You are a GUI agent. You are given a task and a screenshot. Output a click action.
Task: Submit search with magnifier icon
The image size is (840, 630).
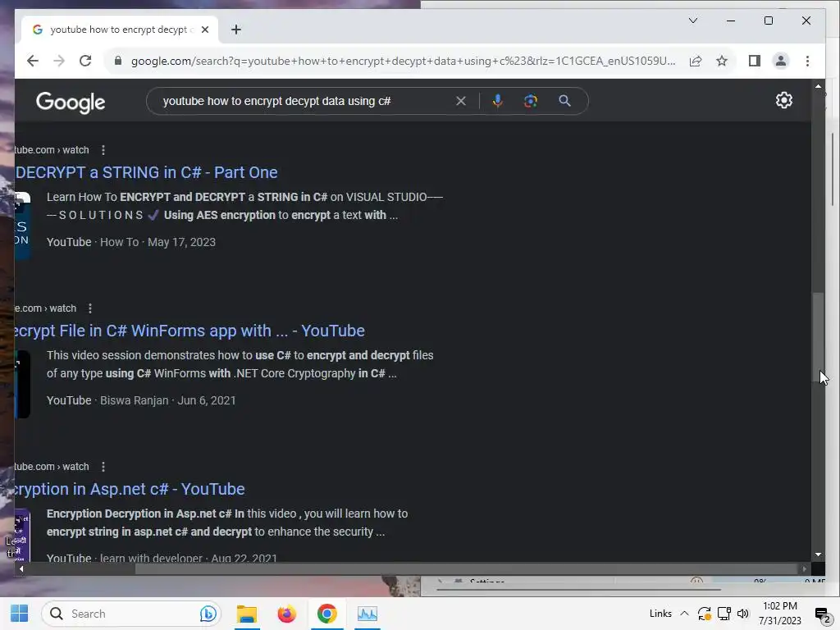[564, 101]
